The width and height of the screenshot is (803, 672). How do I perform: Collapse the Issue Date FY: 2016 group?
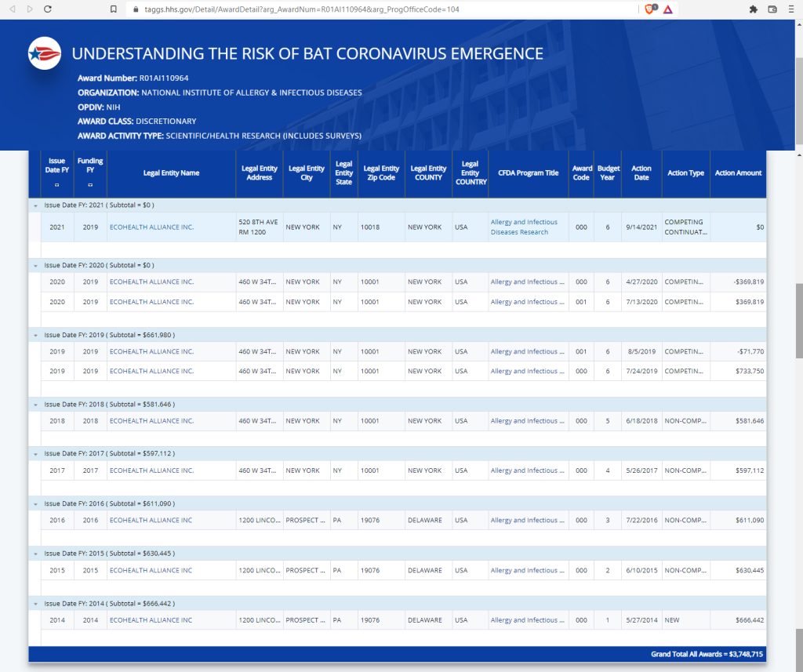tap(35, 504)
